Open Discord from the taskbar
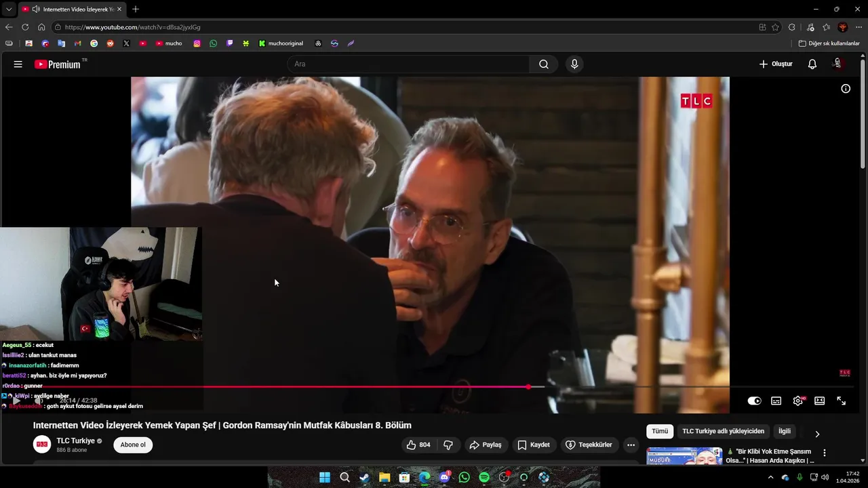This screenshot has width=868, height=488. tap(444, 477)
